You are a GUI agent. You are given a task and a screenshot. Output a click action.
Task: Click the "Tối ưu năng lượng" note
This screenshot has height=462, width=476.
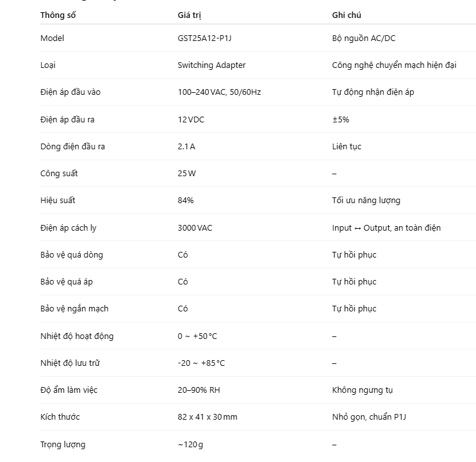pyautogui.click(x=366, y=201)
